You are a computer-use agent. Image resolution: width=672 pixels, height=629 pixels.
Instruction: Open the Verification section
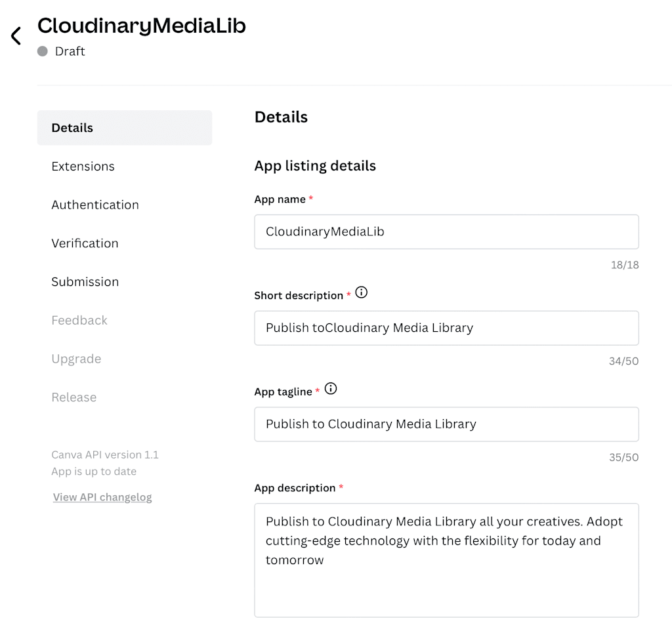(85, 243)
